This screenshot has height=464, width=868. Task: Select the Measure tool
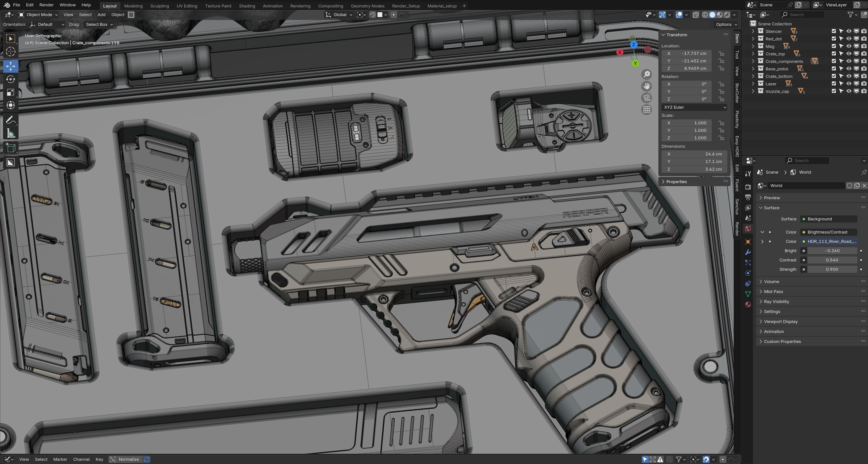point(11,133)
